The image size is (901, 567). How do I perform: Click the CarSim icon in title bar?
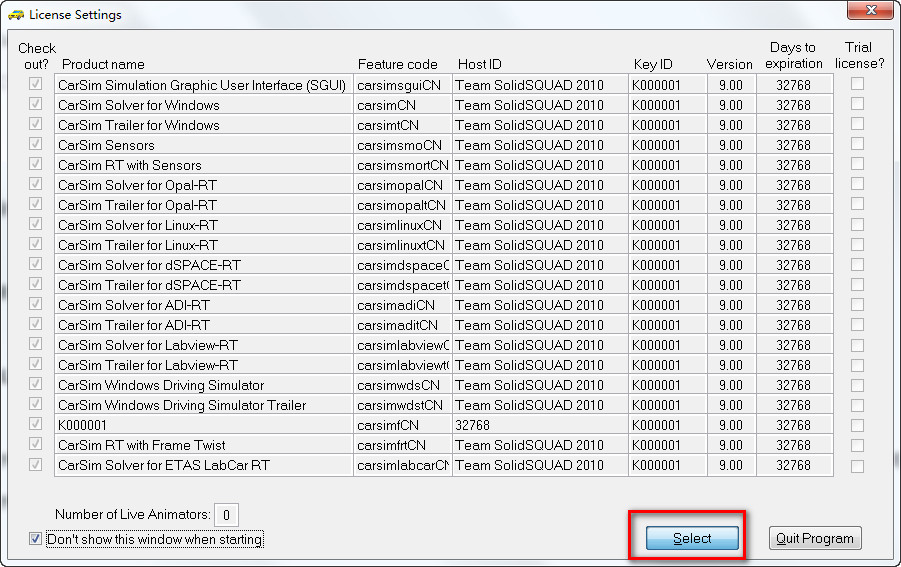tap(16, 14)
